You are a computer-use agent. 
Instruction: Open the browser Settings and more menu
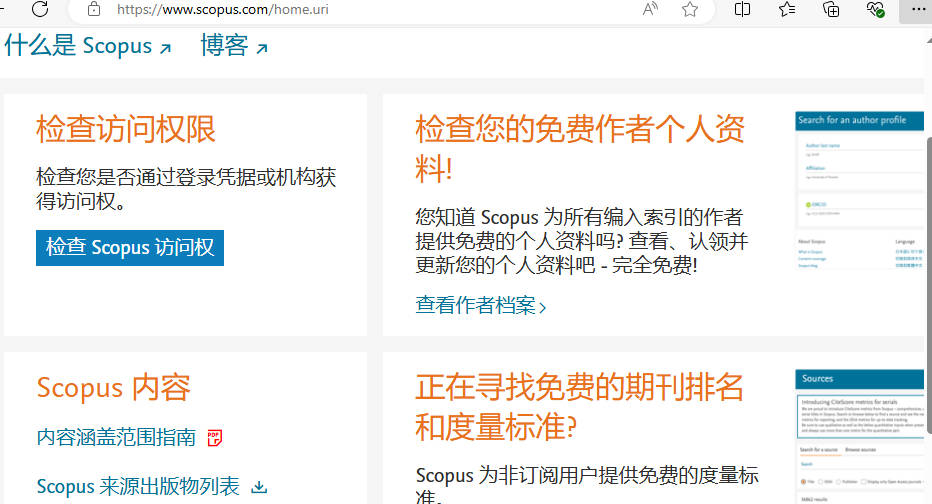[x=918, y=9]
